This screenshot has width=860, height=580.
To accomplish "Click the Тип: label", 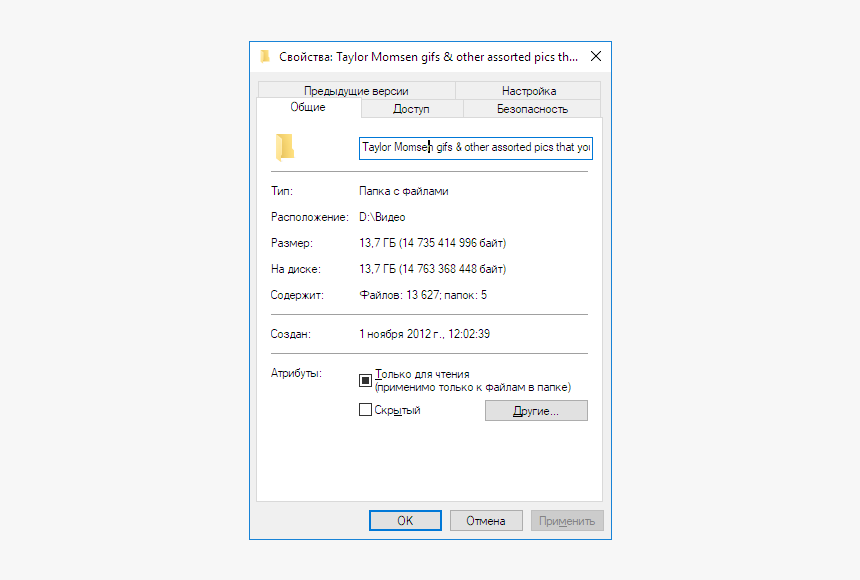I will click(x=282, y=191).
